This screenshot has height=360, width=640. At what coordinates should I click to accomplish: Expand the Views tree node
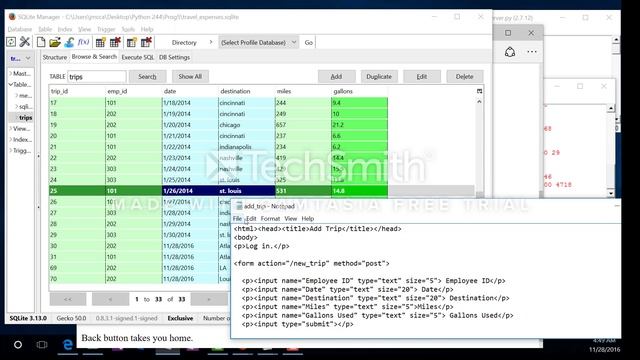[x=11, y=129]
